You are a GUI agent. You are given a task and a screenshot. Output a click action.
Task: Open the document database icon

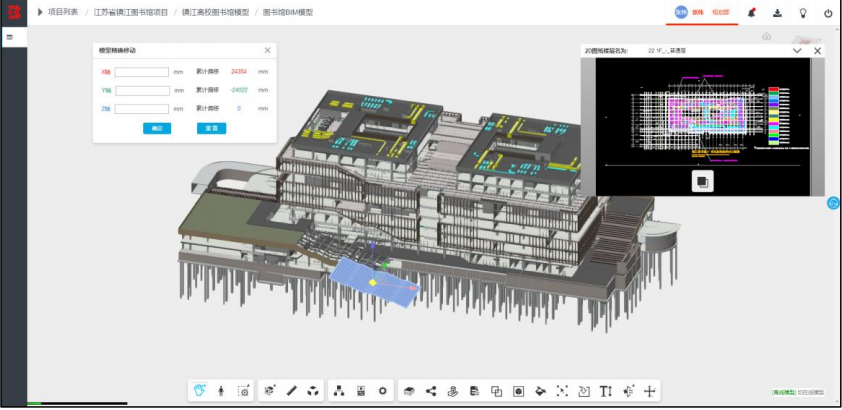coord(474,391)
